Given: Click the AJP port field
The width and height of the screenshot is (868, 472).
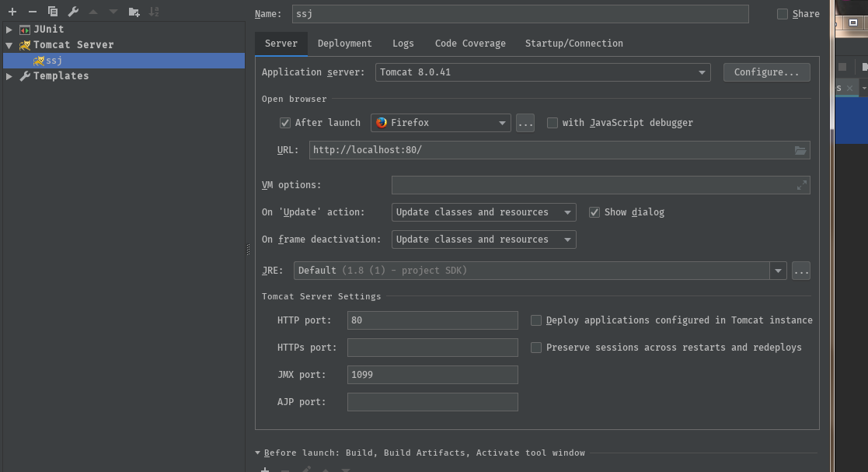Looking at the screenshot, I should (433, 402).
